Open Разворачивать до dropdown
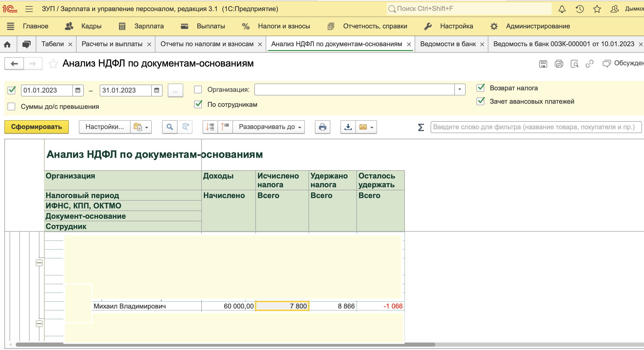The width and height of the screenshot is (644, 350). tap(269, 127)
